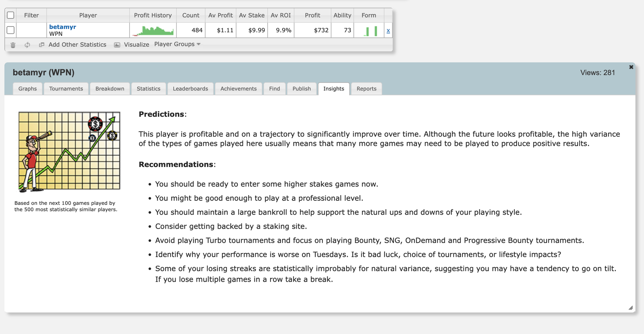Viewport: 644px width, 334px height.
Task: Click the betamyr player name link
Action: (x=62, y=27)
